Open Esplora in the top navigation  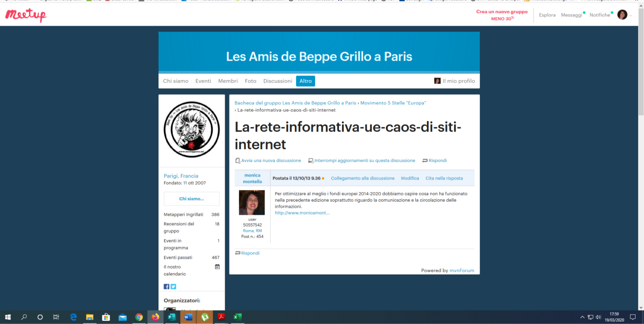click(x=547, y=15)
